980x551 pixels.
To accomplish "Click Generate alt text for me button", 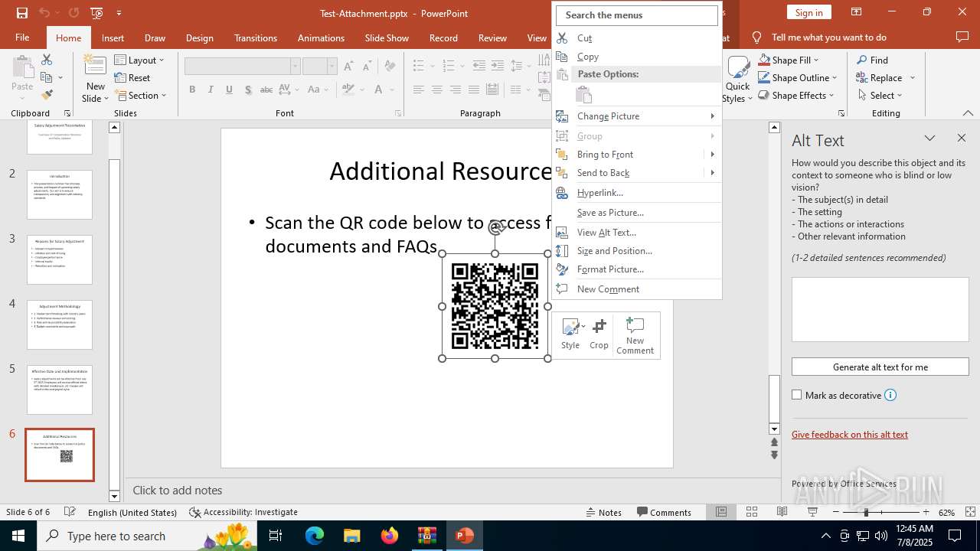I will (880, 367).
